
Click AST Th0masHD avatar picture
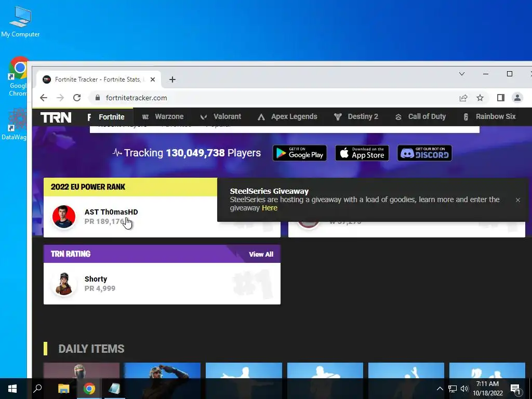point(64,217)
